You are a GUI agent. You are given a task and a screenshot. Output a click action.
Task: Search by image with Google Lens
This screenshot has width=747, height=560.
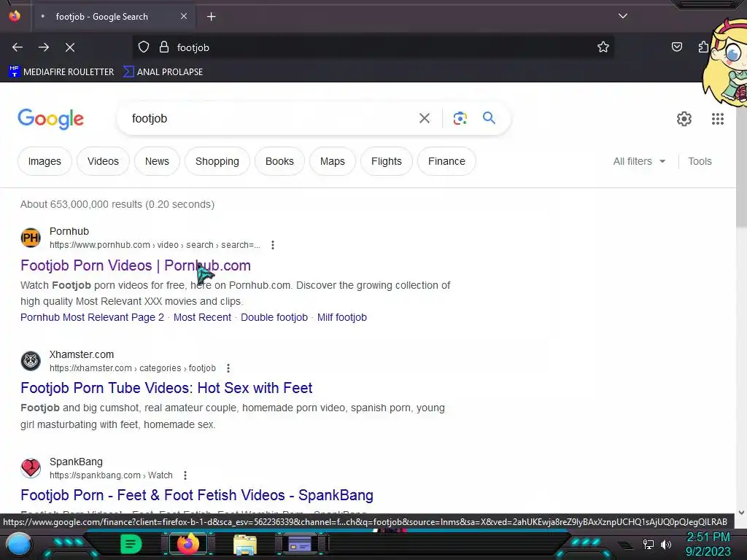(x=460, y=118)
